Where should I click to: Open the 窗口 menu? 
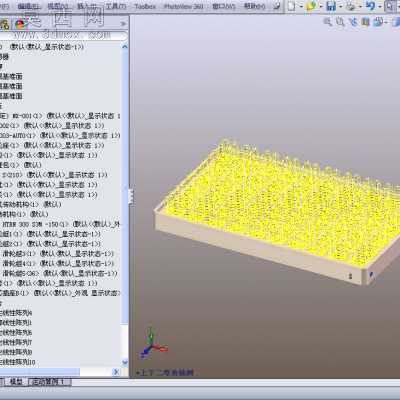click(x=223, y=6)
